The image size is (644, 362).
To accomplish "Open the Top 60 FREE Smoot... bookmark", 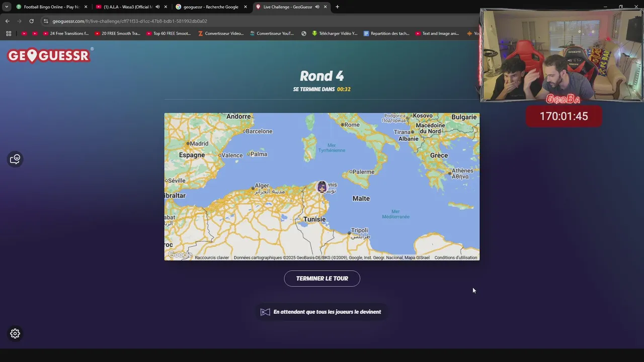I will pyautogui.click(x=169, y=34).
